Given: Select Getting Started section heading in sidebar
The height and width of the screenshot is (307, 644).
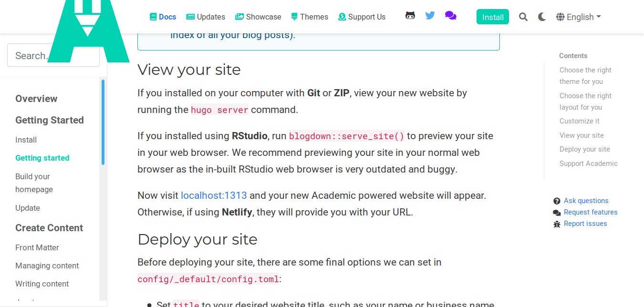Looking at the screenshot, I should 50,120.
